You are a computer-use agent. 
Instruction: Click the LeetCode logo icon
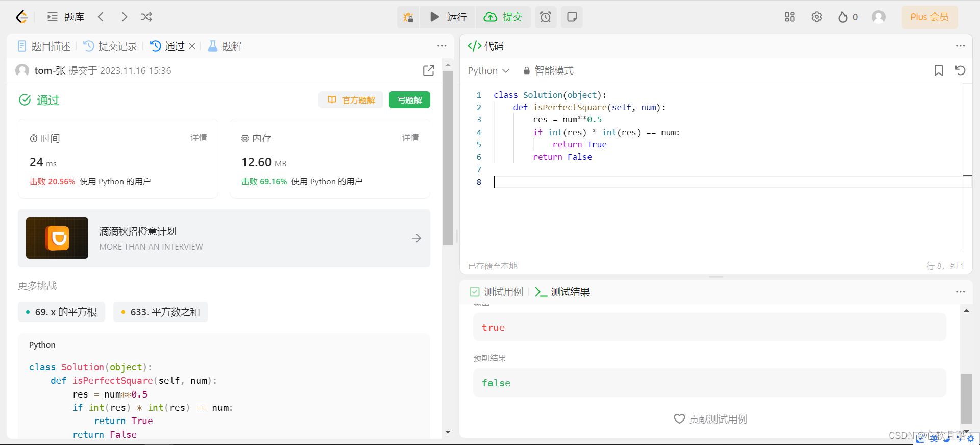(21, 17)
